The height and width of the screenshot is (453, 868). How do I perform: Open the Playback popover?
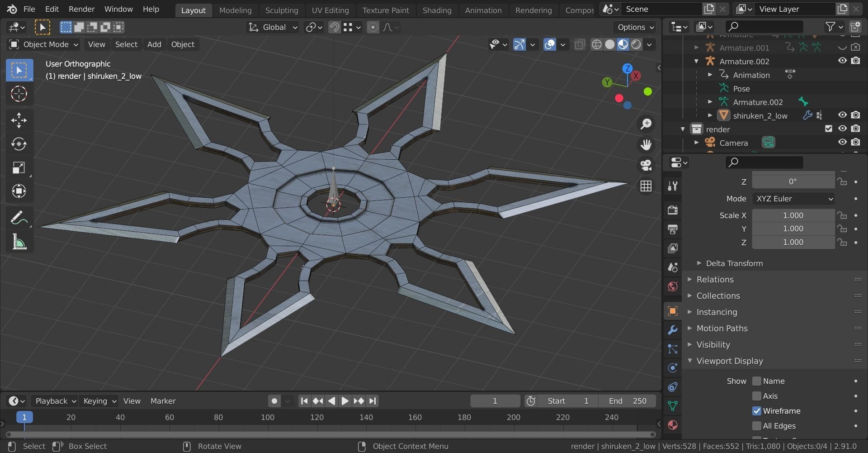55,401
